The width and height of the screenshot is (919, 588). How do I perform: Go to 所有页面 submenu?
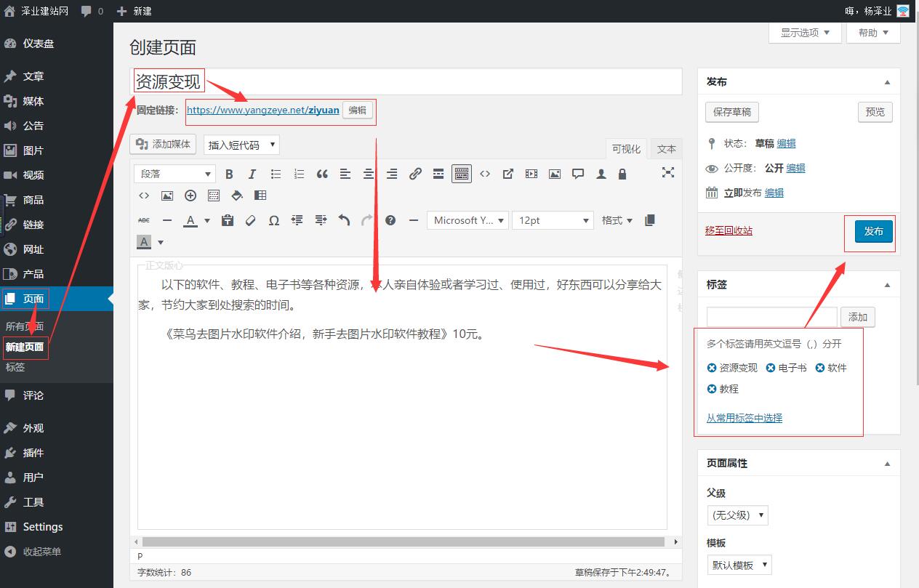[25, 326]
